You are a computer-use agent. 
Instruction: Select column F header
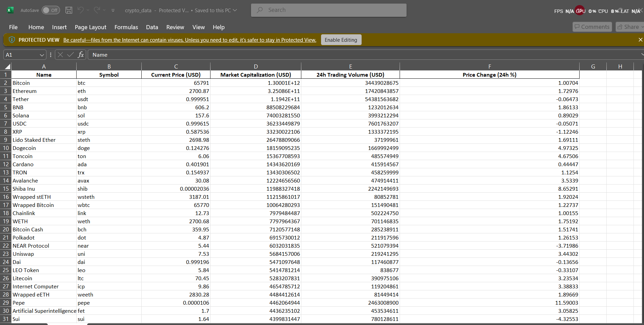(x=490, y=66)
